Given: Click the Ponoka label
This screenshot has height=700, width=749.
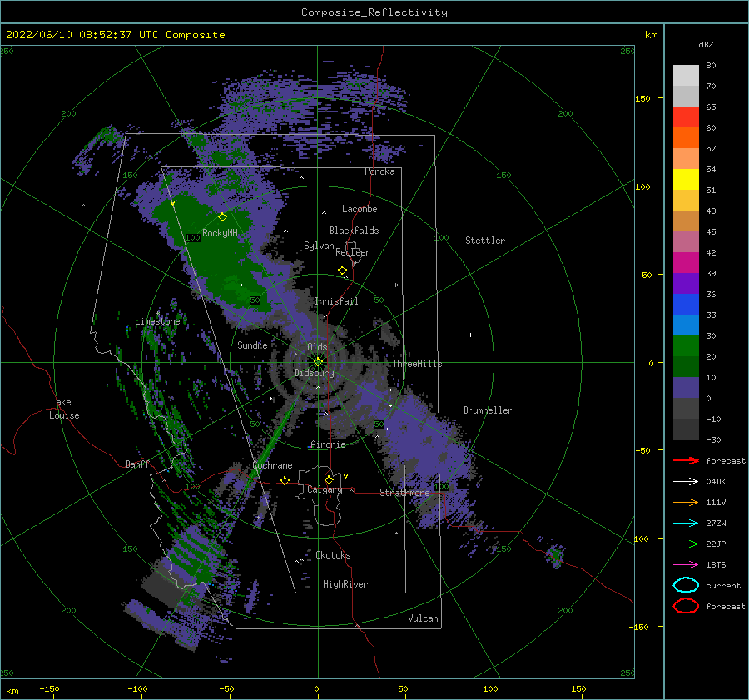Looking at the screenshot, I should coord(379,171).
